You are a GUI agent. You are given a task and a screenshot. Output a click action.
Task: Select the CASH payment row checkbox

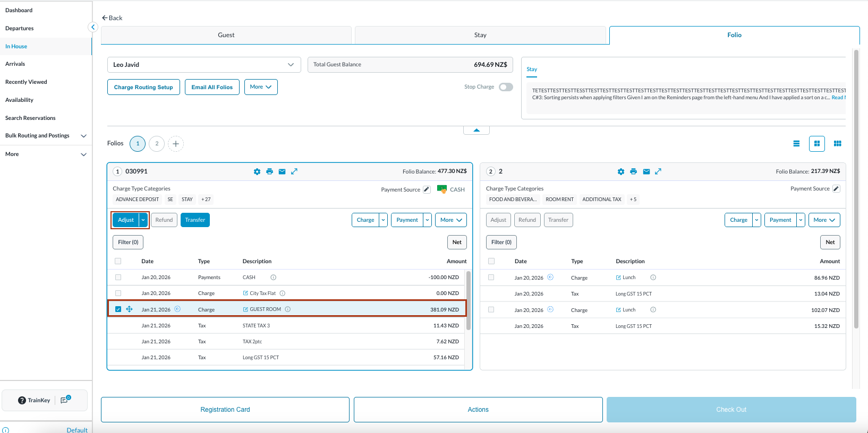[118, 278]
